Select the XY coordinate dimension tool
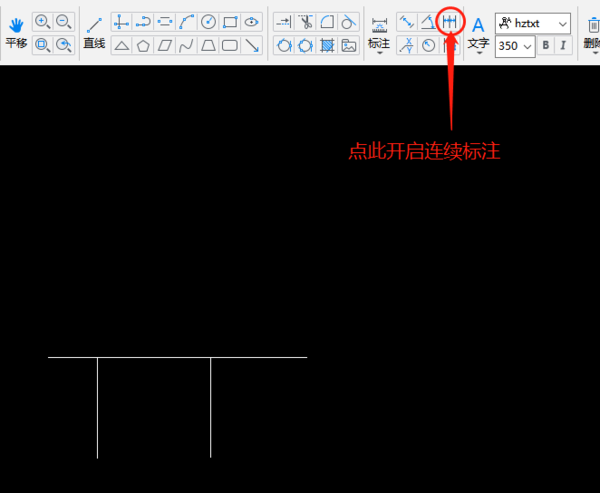The height and width of the screenshot is (493, 600). click(x=407, y=45)
